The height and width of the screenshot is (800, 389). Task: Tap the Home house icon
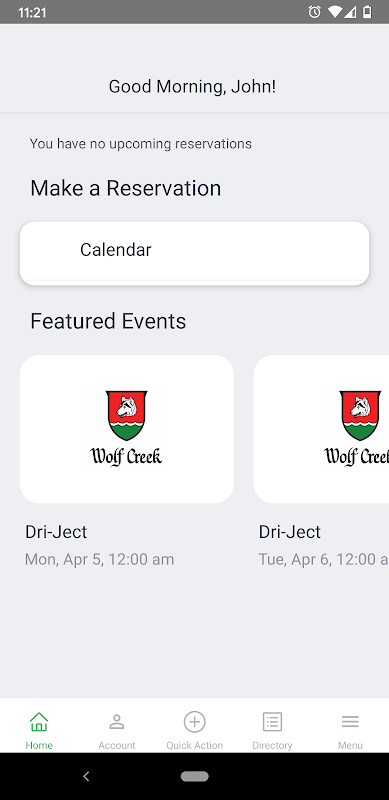tap(39, 722)
